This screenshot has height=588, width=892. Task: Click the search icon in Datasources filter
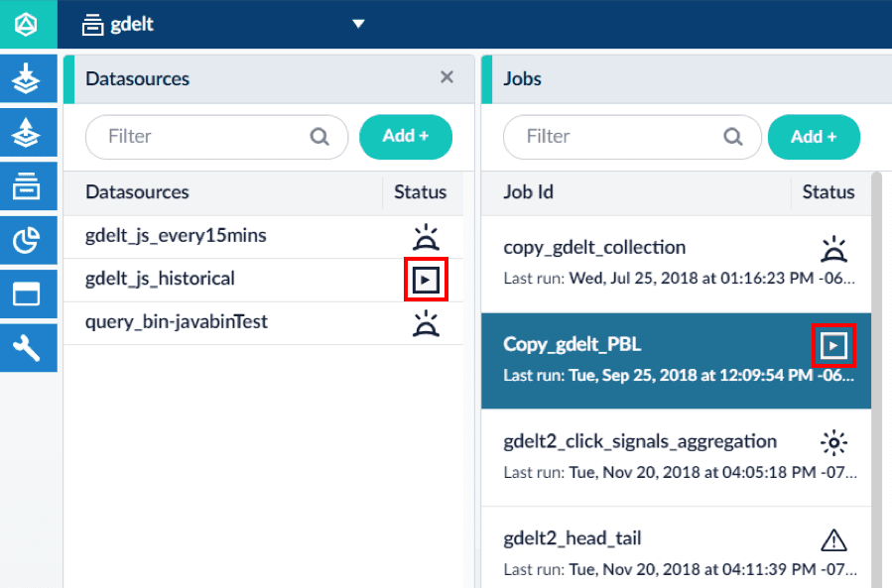tap(319, 137)
